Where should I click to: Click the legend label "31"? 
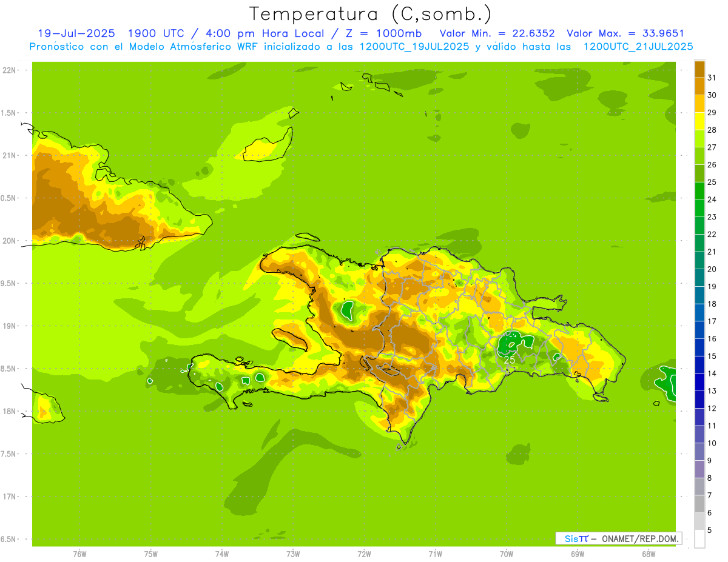point(712,78)
